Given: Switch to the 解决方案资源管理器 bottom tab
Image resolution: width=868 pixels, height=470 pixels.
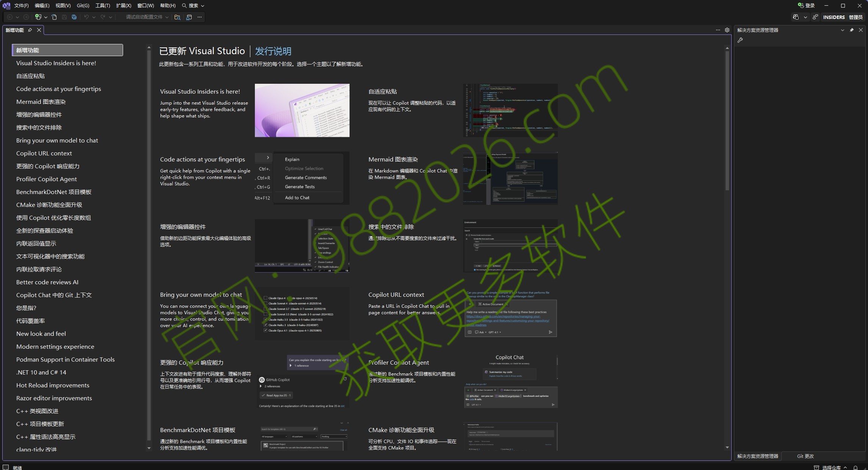Looking at the screenshot, I should (757, 456).
